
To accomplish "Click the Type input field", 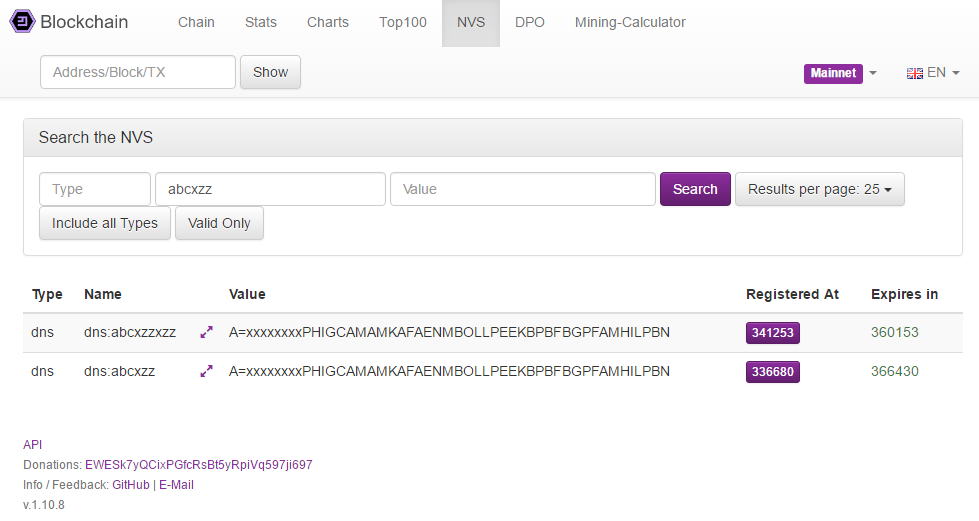I will tap(95, 189).
